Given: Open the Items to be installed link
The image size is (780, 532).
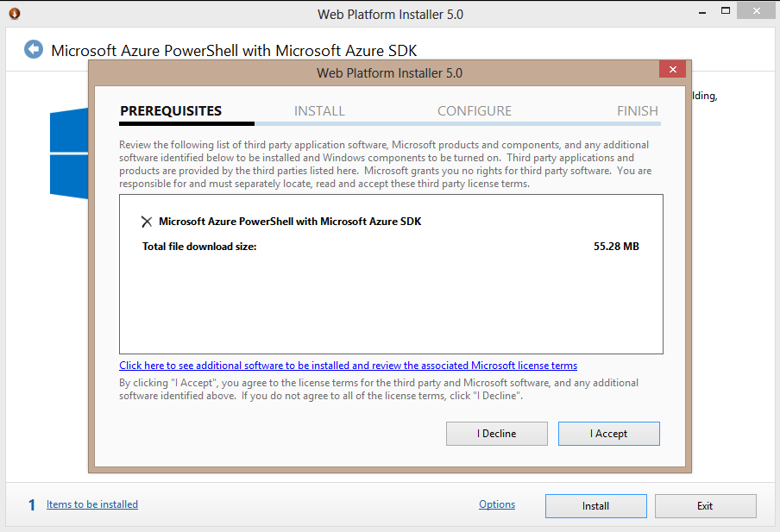Looking at the screenshot, I should pos(92,504).
